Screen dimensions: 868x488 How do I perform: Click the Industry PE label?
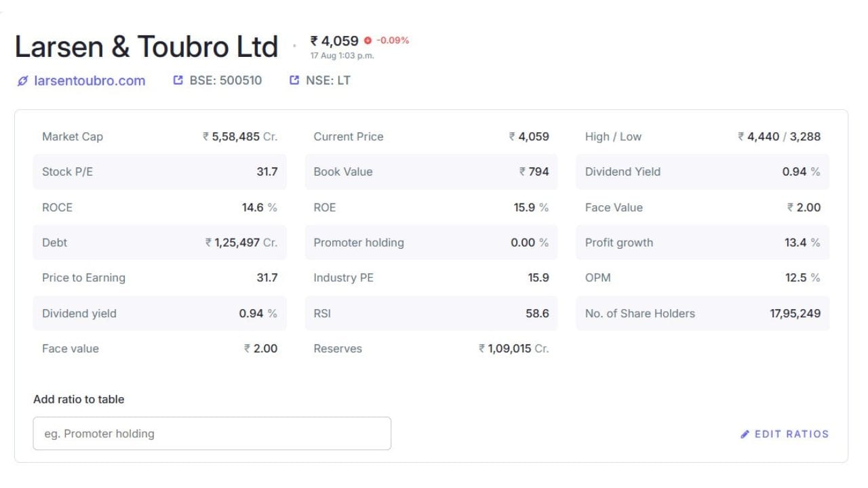pos(344,278)
